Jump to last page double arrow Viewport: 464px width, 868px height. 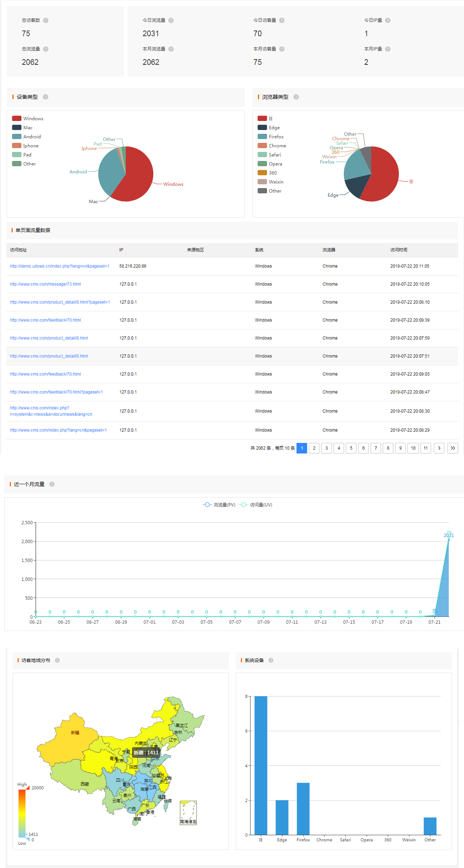[x=453, y=448]
